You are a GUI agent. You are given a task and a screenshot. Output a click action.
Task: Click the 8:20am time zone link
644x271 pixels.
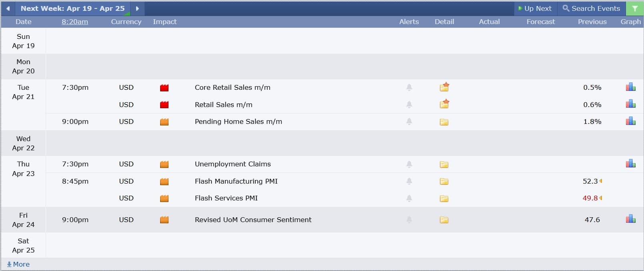(75, 22)
